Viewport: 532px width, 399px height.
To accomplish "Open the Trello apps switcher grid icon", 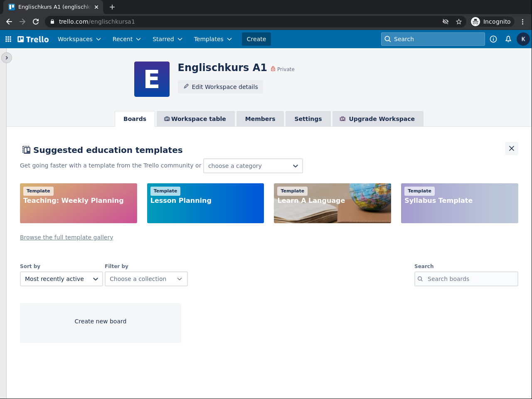I will 8,39.
